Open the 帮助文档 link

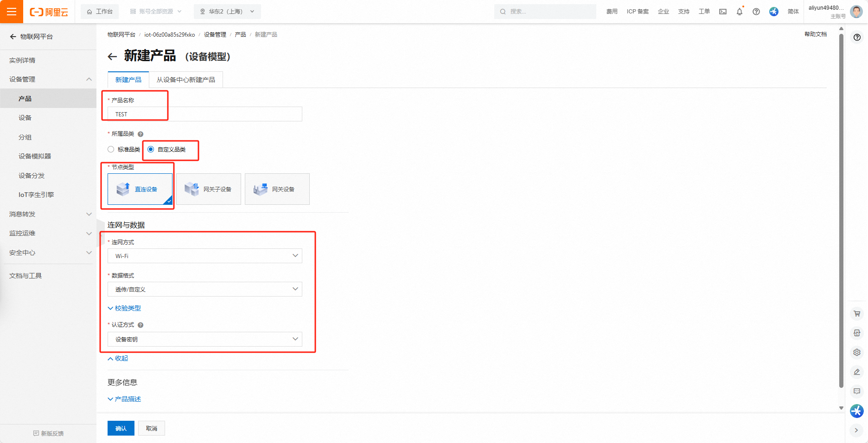pos(816,34)
